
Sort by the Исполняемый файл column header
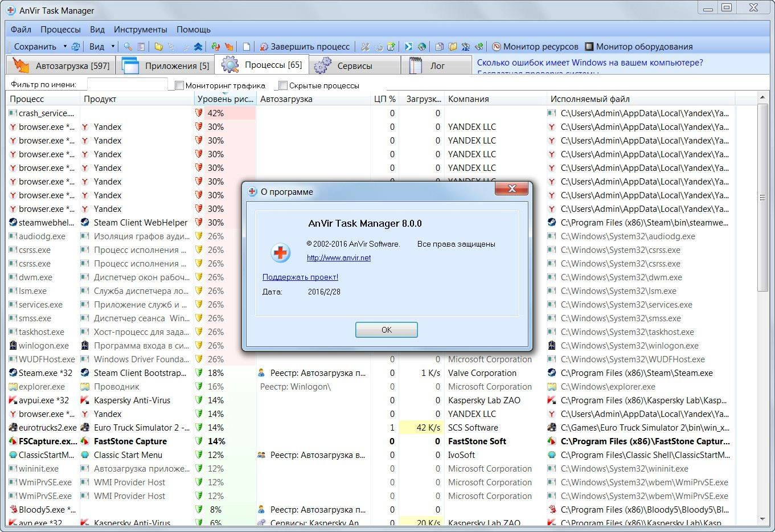coord(641,99)
